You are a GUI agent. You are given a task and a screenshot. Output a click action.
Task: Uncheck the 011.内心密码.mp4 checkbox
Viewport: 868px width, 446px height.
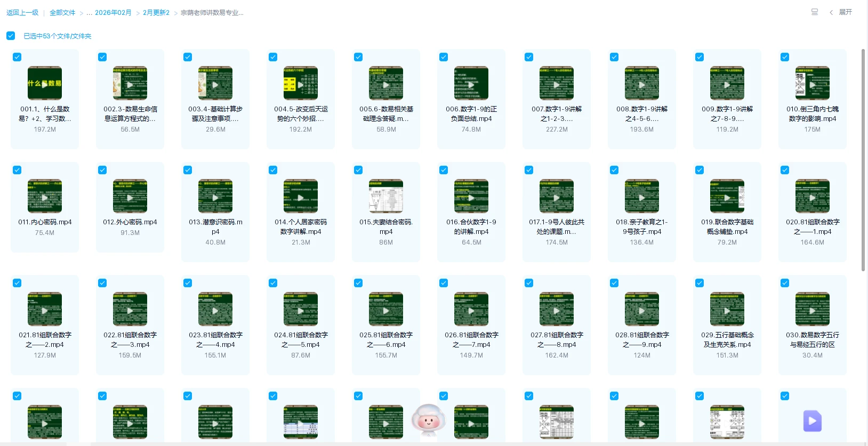click(x=17, y=170)
